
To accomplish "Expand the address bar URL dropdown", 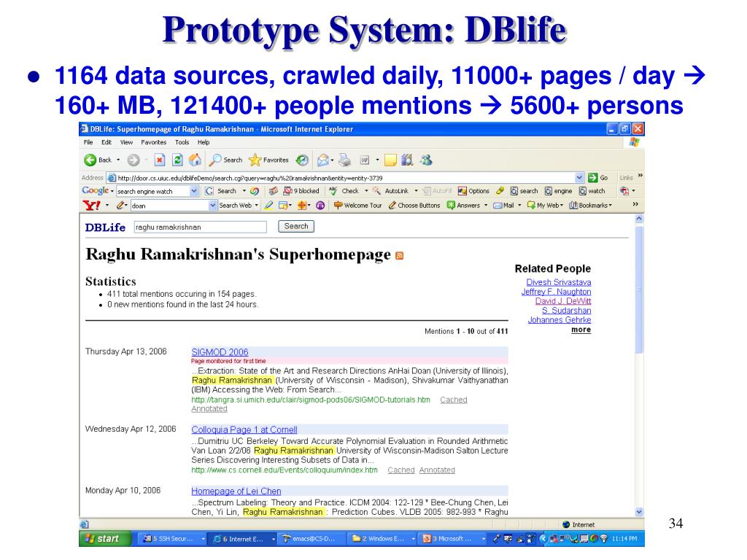I will click(578, 178).
